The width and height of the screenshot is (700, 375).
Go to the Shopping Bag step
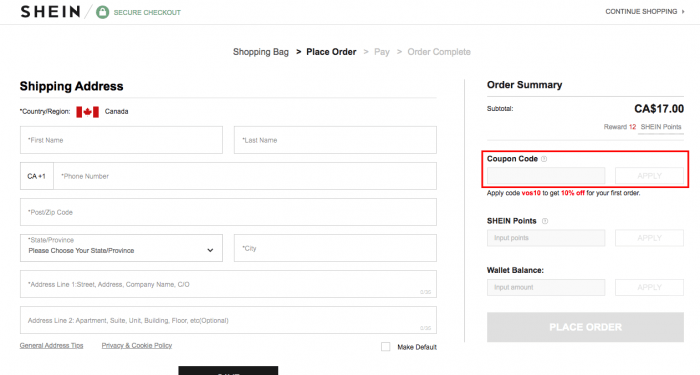tap(261, 52)
